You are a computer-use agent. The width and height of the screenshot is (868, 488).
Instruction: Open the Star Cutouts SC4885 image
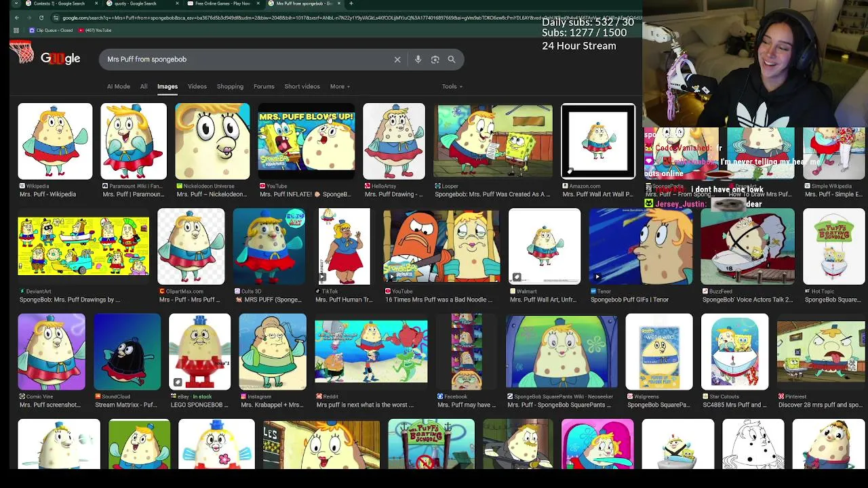735,352
